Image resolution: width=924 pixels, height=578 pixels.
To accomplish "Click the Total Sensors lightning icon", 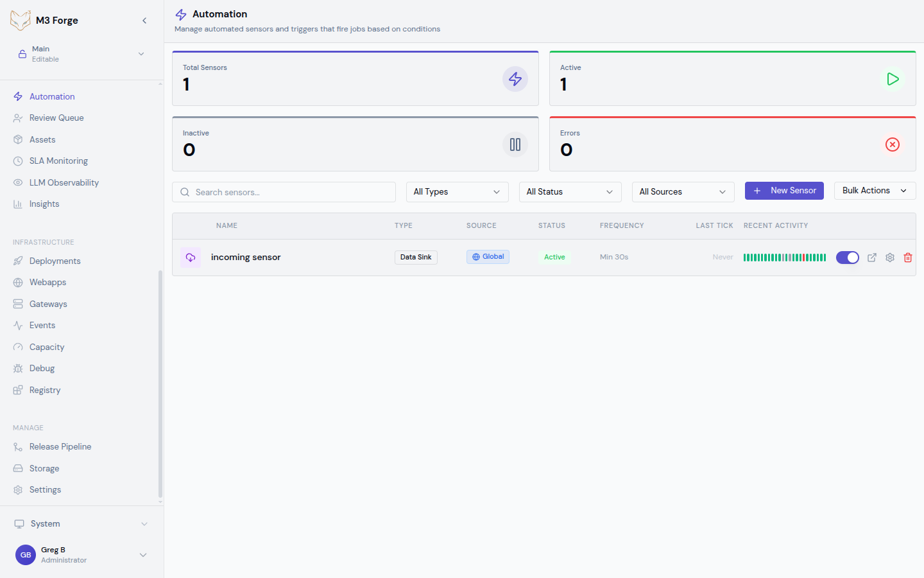I will (x=515, y=79).
